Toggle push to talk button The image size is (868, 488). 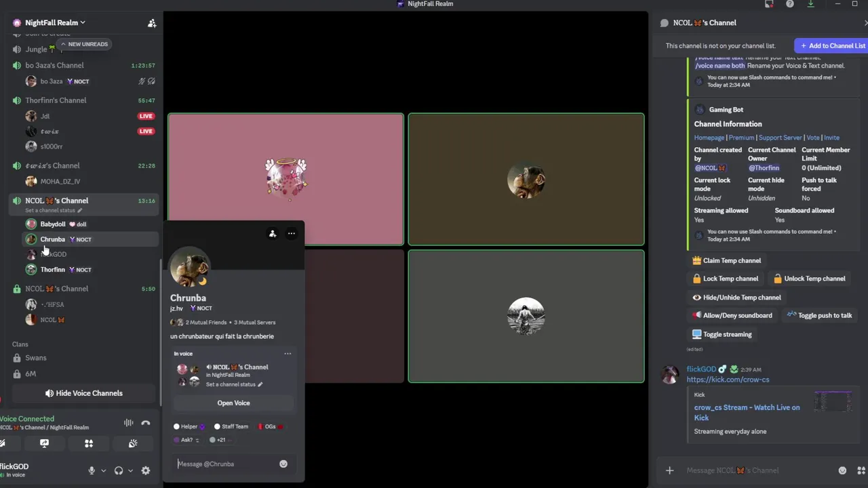(819, 315)
